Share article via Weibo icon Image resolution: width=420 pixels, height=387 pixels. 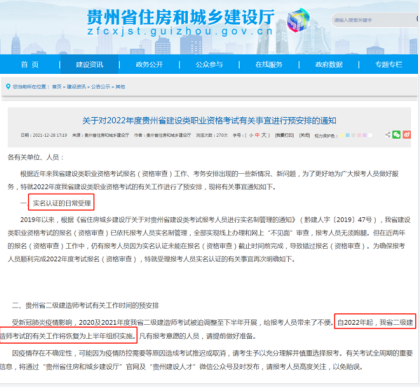407,135
